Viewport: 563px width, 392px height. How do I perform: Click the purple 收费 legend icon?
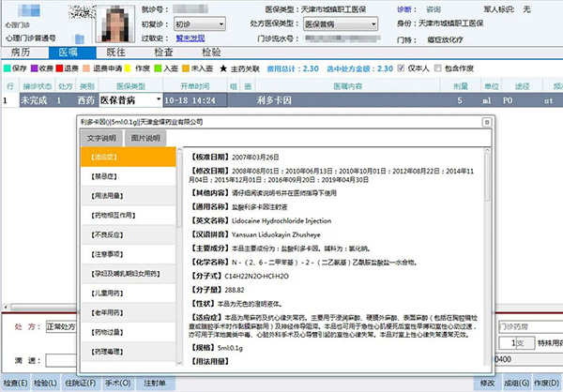(x=36, y=68)
